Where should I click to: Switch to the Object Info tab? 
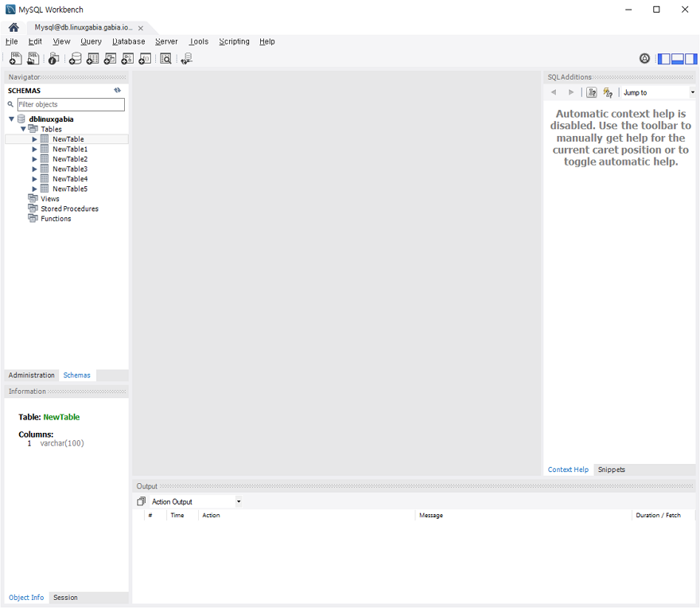click(x=26, y=598)
